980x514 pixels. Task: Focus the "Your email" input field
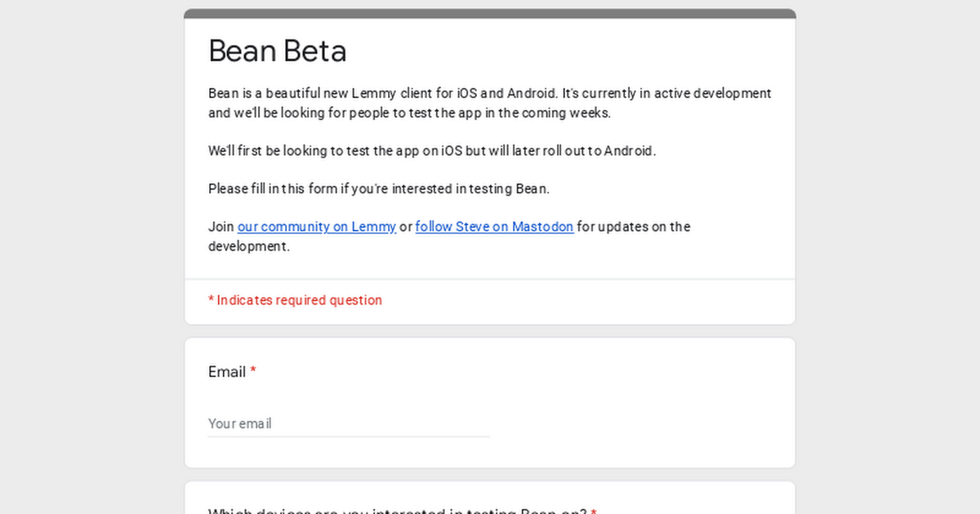tap(349, 423)
